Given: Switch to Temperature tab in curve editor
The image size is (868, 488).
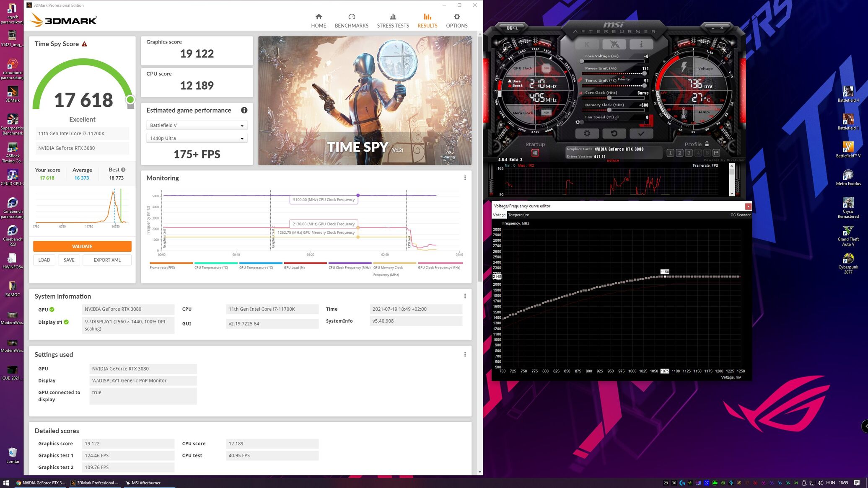Looking at the screenshot, I should (x=518, y=215).
